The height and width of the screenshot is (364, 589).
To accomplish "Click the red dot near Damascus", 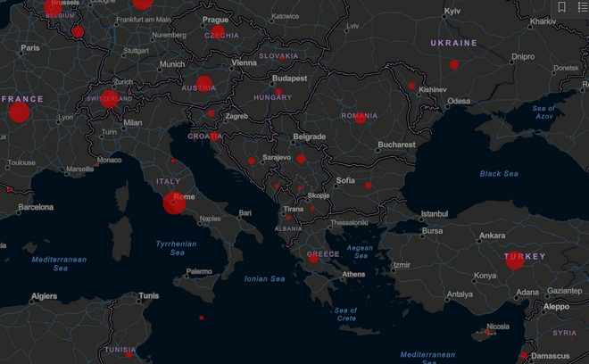I will pyautogui.click(x=524, y=354).
